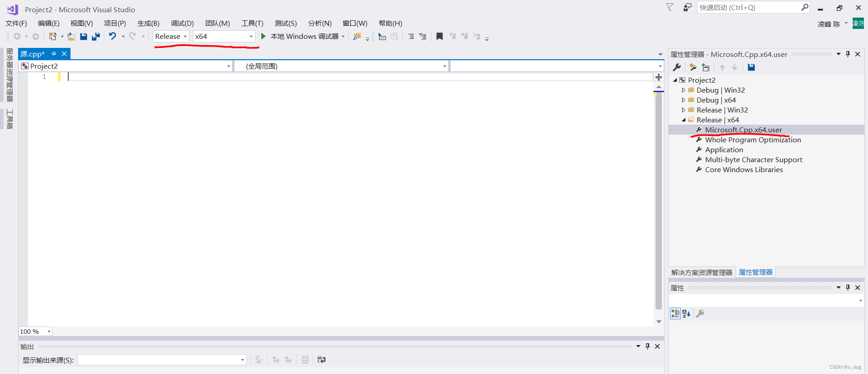Image resolution: width=868 pixels, height=374 pixels.
Task: Click the previous bookmark icon
Action: click(453, 36)
